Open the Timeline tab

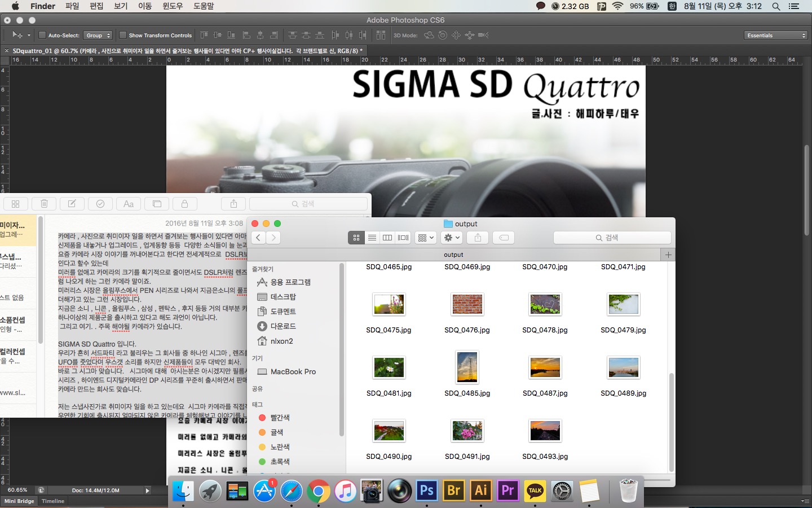click(53, 501)
